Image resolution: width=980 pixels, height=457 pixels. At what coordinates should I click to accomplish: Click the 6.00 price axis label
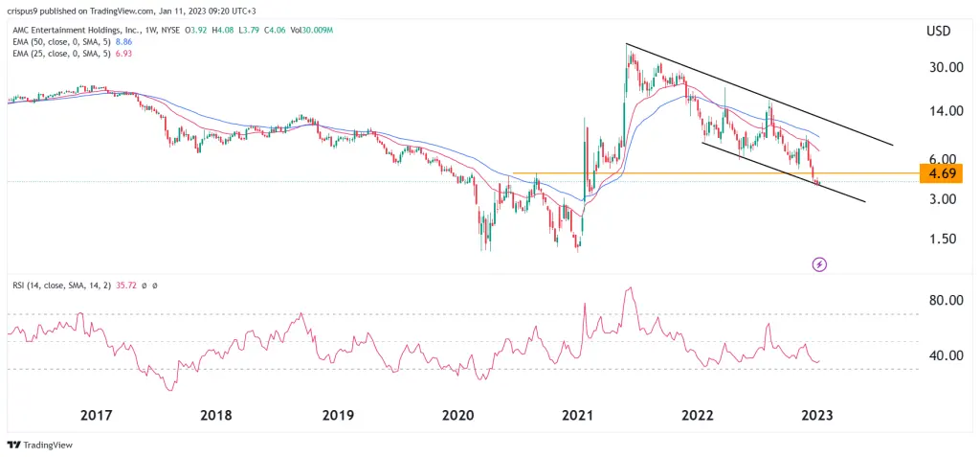[x=945, y=158]
